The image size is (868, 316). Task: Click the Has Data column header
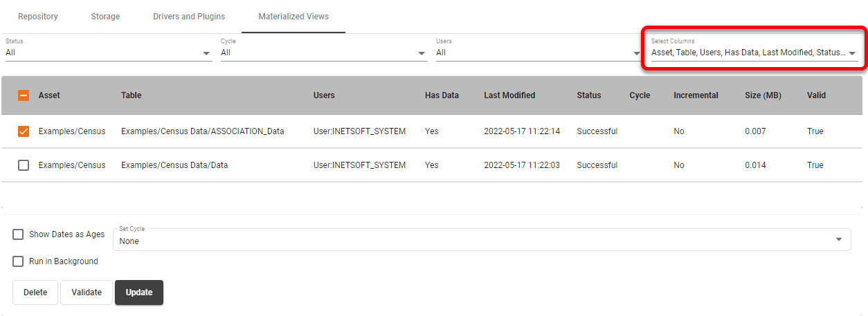[442, 95]
